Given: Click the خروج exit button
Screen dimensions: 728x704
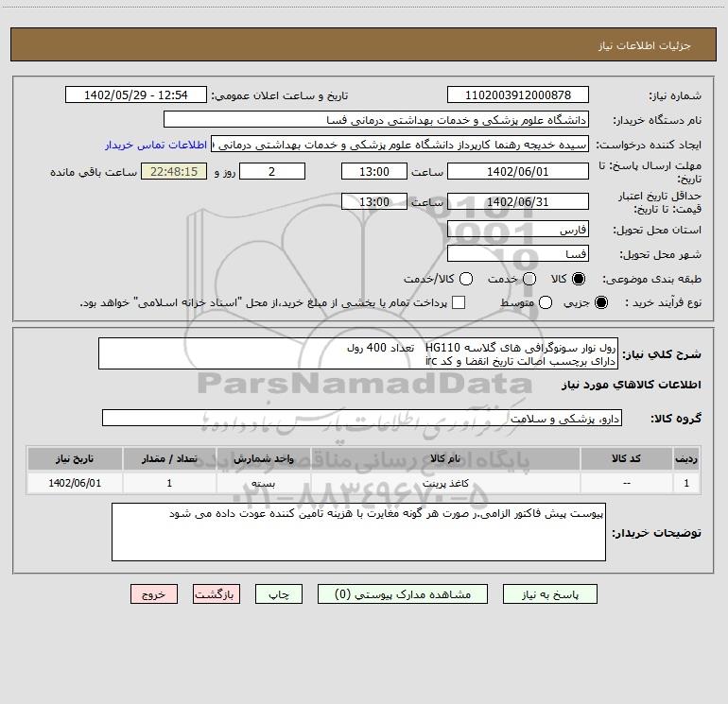Looking at the screenshot, I should pyautogui.click(x=154, y=594).
